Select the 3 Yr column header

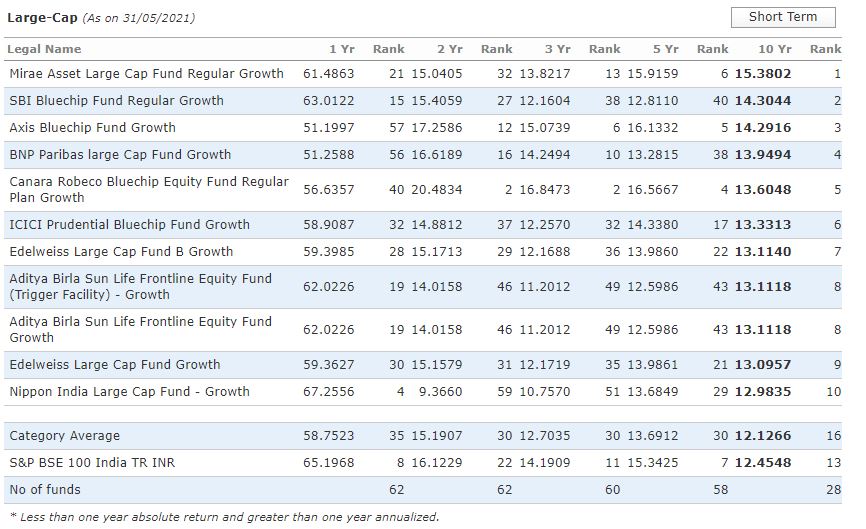click(x=557, y=49)
